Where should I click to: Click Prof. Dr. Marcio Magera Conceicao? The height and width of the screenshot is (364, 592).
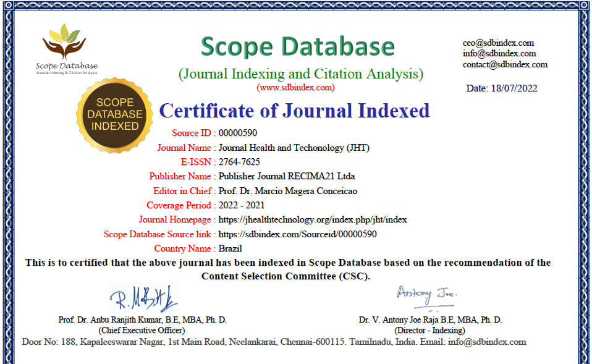click(x=288, y=191)
